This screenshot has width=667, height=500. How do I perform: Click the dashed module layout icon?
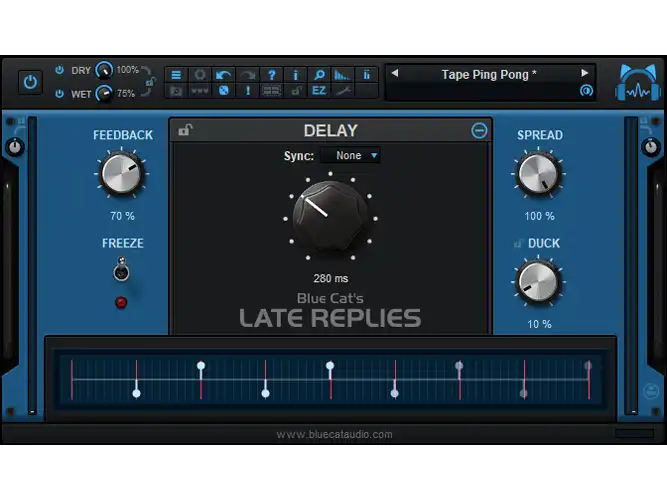[271, 90]
